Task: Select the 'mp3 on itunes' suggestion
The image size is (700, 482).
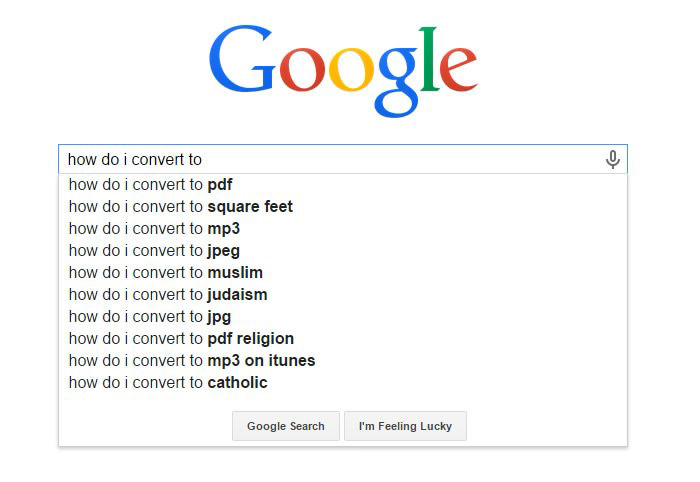Action: (343, 360)
